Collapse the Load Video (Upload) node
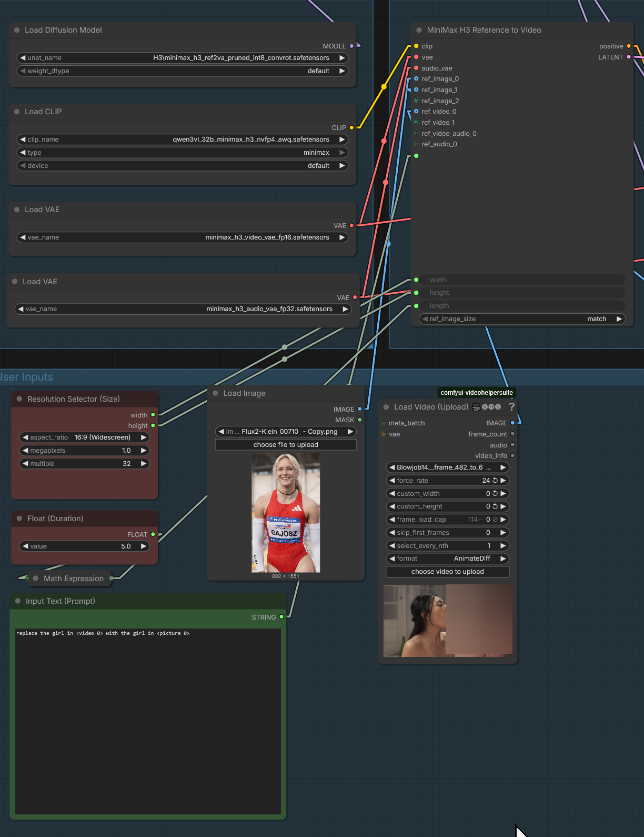Image resolution: width=644 pixels, height=837 pixels. pyautogui.click(x=386, y=407)
